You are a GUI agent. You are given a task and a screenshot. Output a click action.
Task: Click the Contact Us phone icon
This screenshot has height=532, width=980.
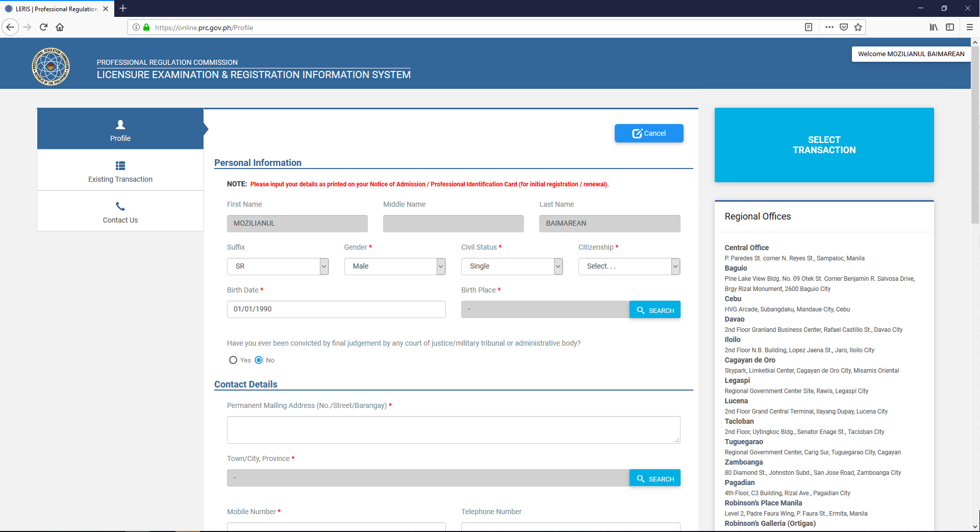[x=120, y=206]
